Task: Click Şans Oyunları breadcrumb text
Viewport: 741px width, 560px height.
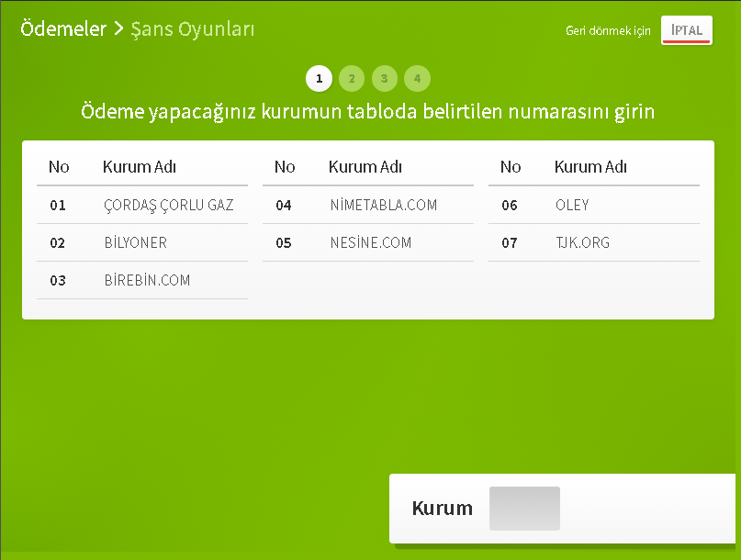Action: (192, 29)
